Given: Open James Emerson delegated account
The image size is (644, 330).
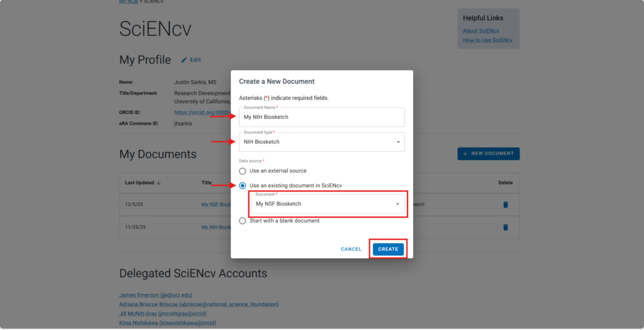Looking at the screenshot, I should coord(157,295).
